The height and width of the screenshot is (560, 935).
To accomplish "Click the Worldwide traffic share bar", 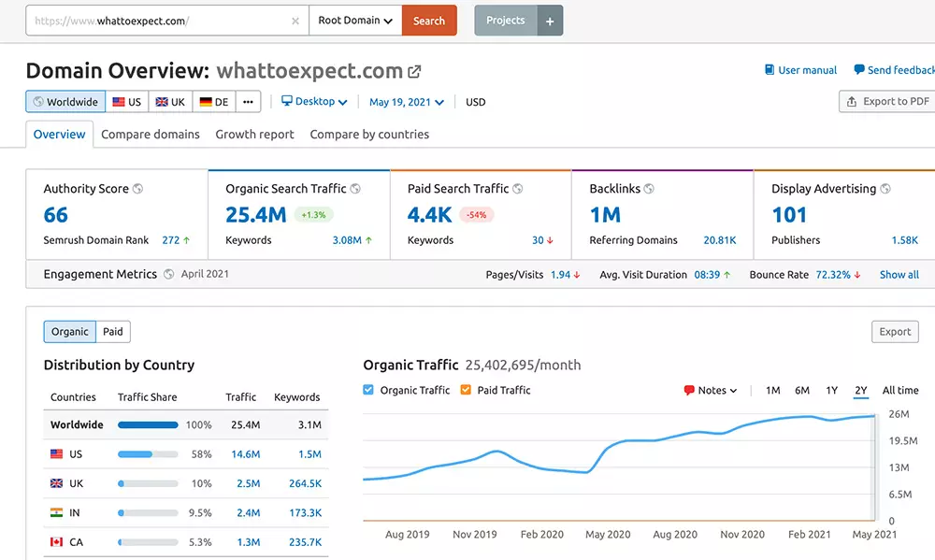I will click(x=148, y=425).
